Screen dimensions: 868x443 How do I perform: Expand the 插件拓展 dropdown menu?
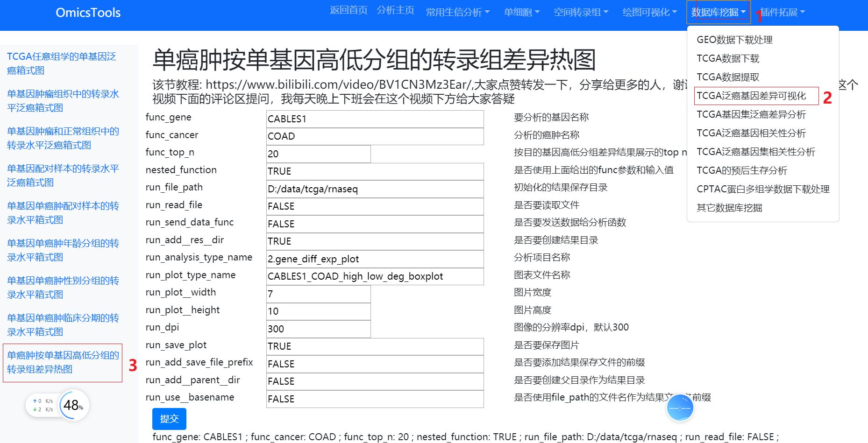pos(783,12)
